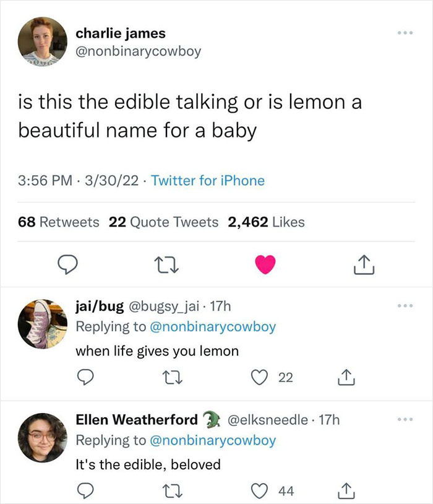Open the reply icon on jai/bug's reply

click(x=87, y=376)
